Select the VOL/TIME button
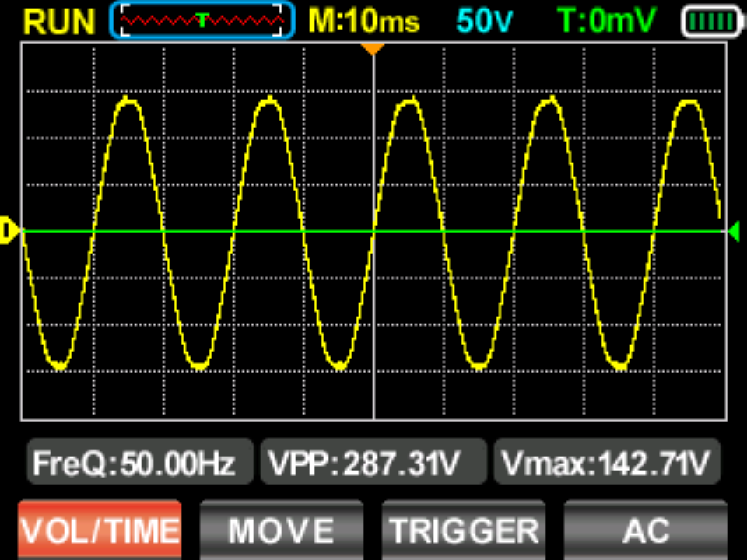The height and width of the screenshot is (560, 747). pyautogui.click(x=100, y=530)
